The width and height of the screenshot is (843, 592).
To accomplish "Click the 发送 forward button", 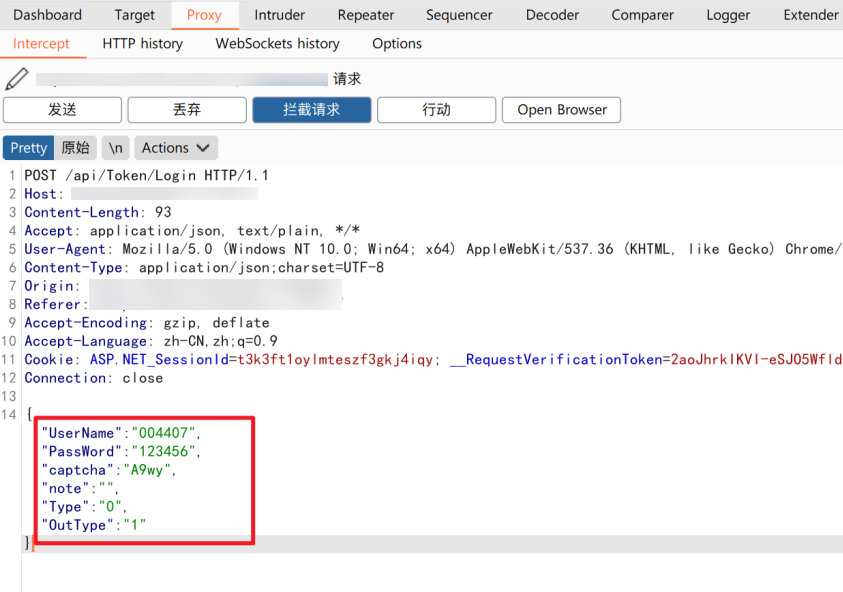I will pos(62,110).
